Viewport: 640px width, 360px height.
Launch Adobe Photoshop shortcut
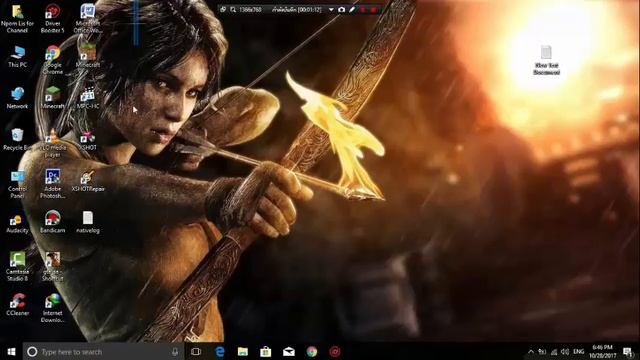(x=52, y=184)
